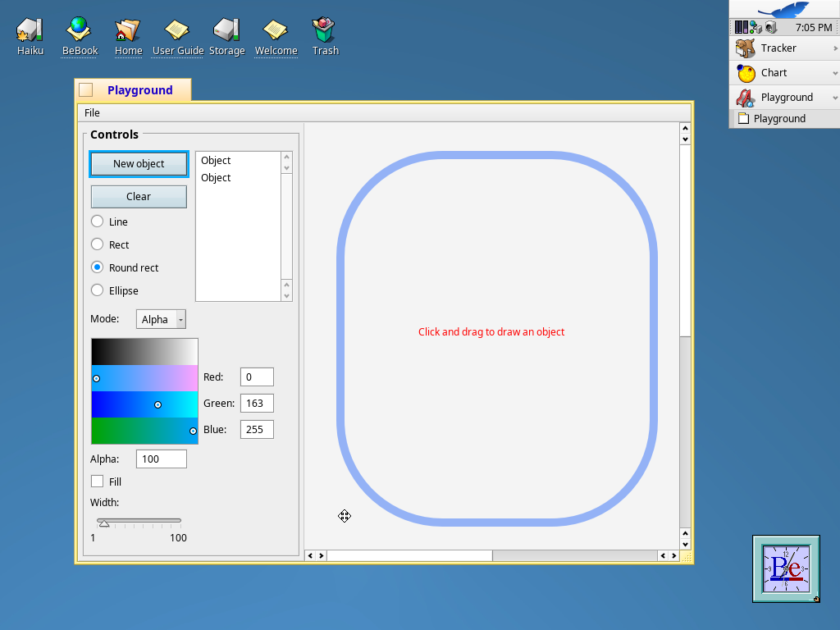Click the window resize corner of Playground
Viewport: 840px width, 630px height.
686,557
